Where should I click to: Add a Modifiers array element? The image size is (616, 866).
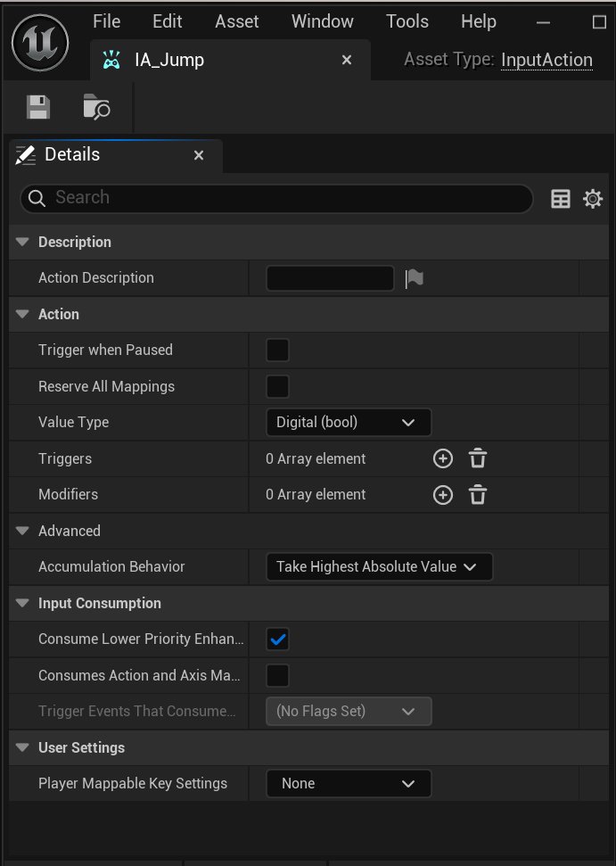click(443, 495)
